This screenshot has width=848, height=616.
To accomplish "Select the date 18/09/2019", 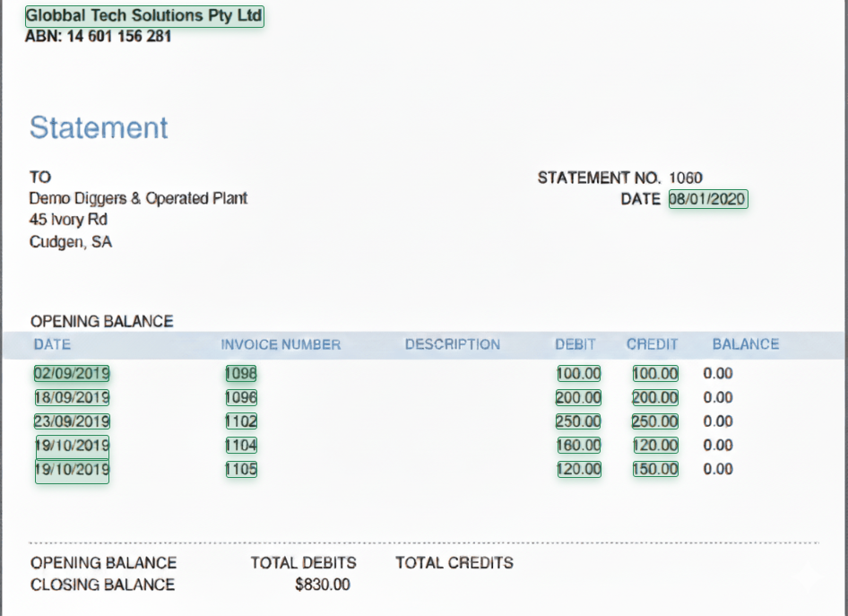I will coord(72,397).
